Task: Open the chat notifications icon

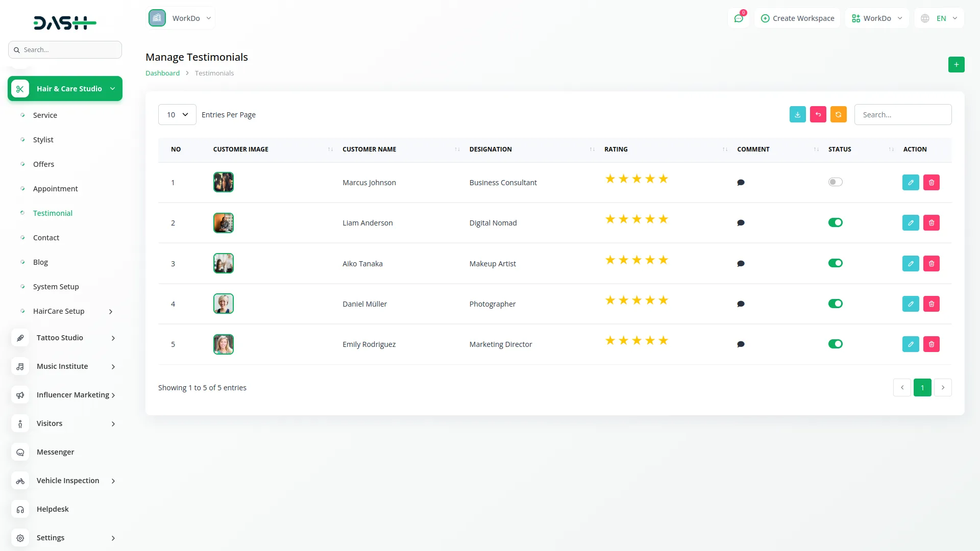Action: click(738, 18)
